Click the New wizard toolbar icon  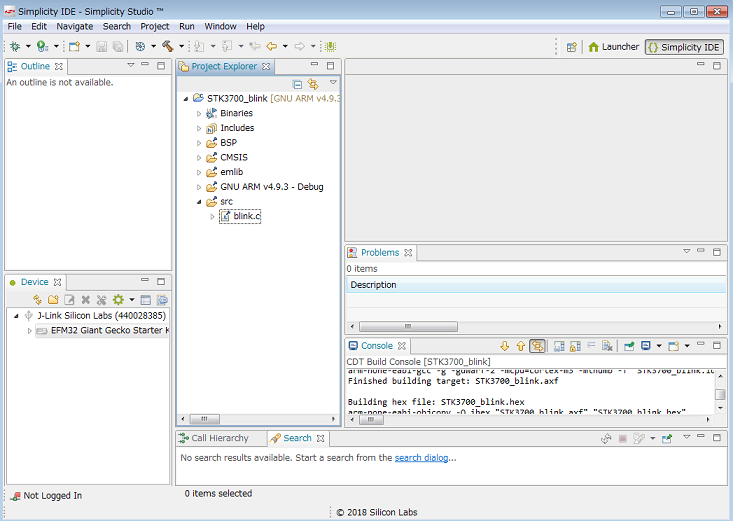[74, 46]
